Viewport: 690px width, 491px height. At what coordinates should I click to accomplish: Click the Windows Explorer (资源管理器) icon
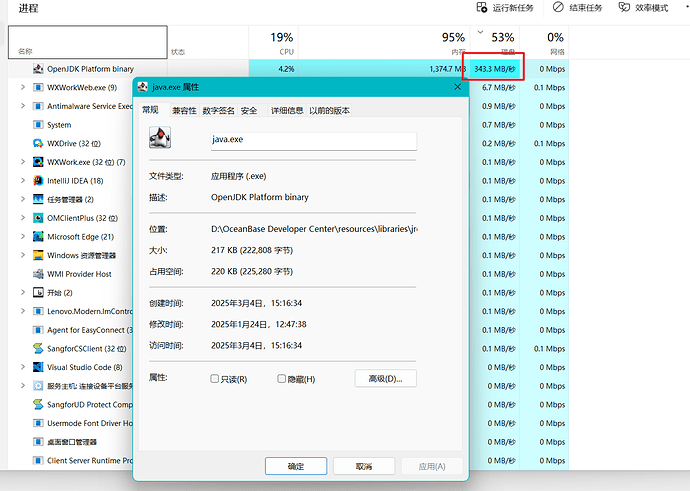click(38, 255)
